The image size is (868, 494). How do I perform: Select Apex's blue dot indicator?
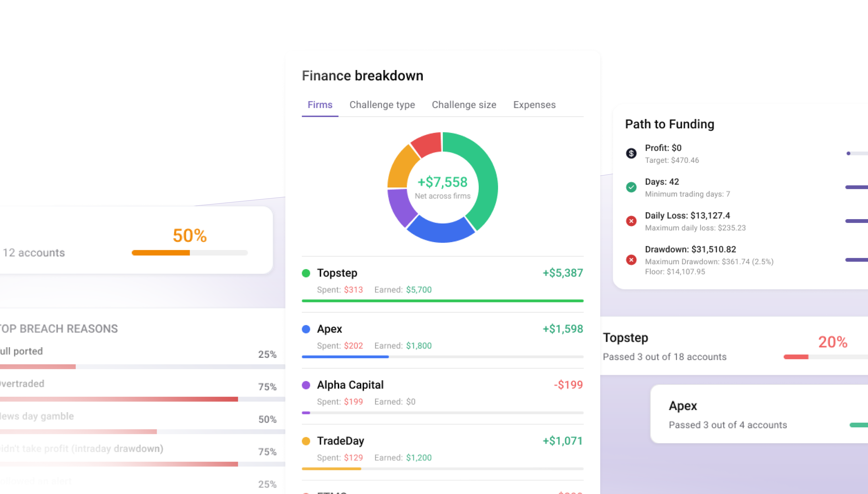(306, 329)
